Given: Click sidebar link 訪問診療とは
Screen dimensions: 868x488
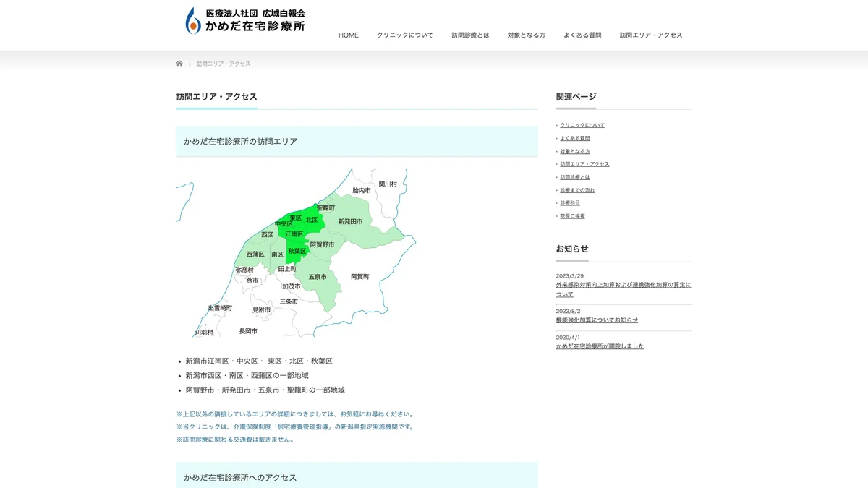Looking at the screenshot, I should (575, 177).
